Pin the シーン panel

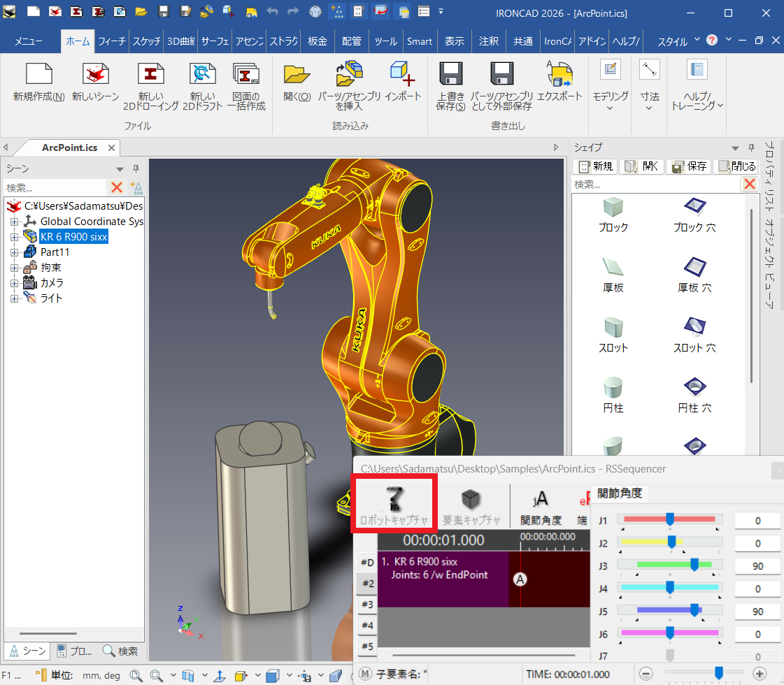136,168
